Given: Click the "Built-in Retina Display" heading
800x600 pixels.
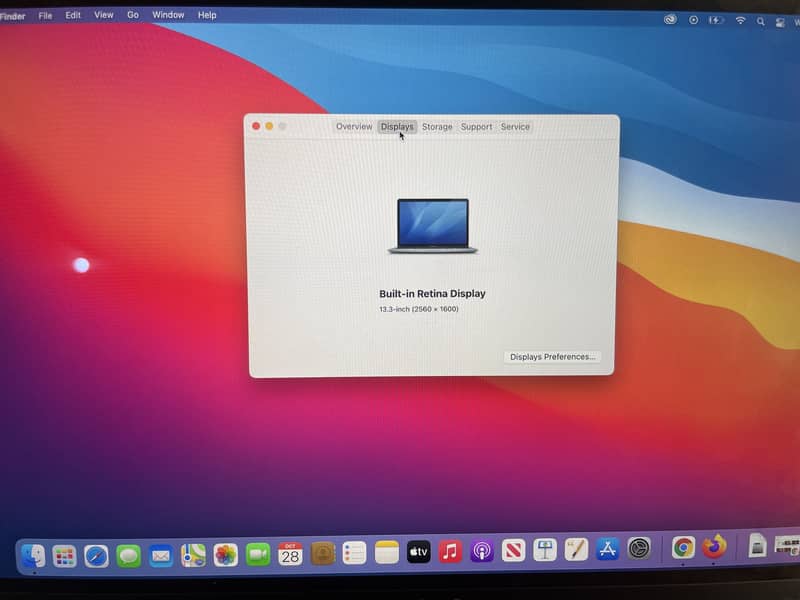Looking at the screenshot, I should pos(432,294).
